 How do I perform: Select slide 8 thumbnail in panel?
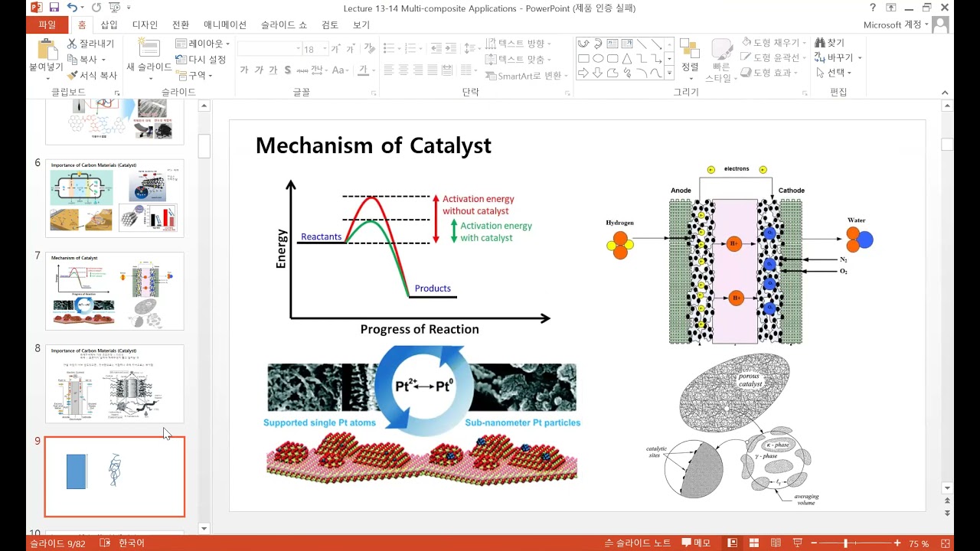coord(115,384)
